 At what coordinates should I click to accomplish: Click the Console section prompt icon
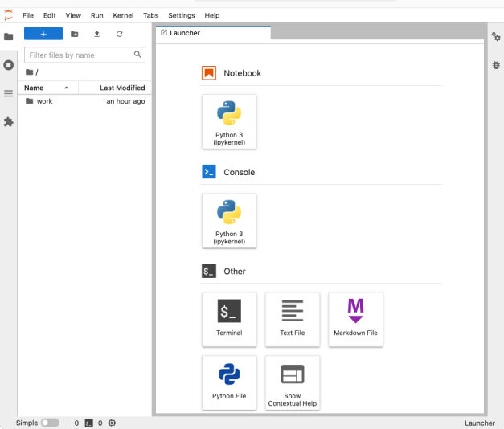[209, 172]
